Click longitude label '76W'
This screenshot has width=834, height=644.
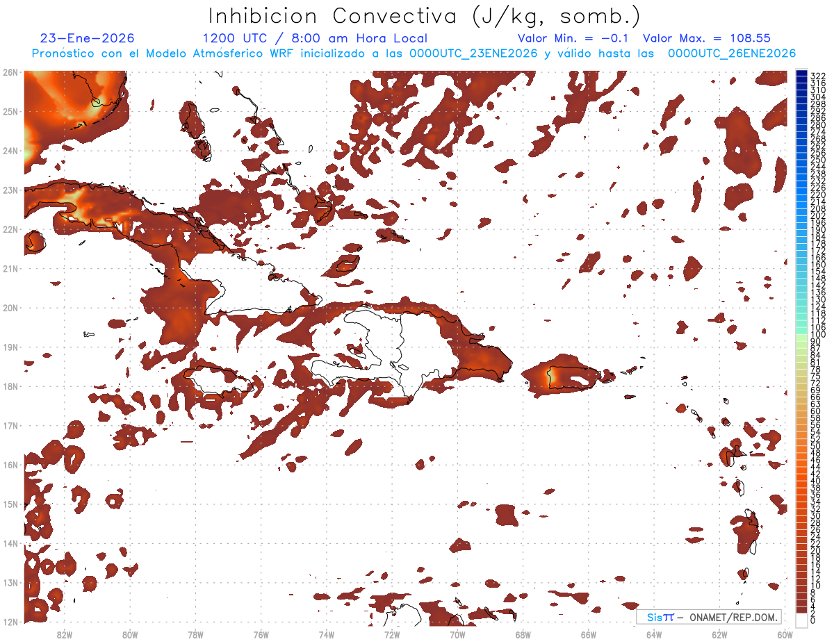(261, 634)
